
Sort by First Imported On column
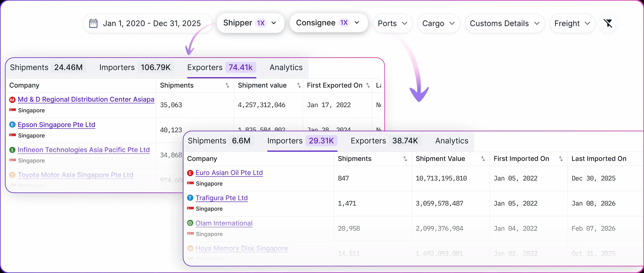(x=561, y=159)
